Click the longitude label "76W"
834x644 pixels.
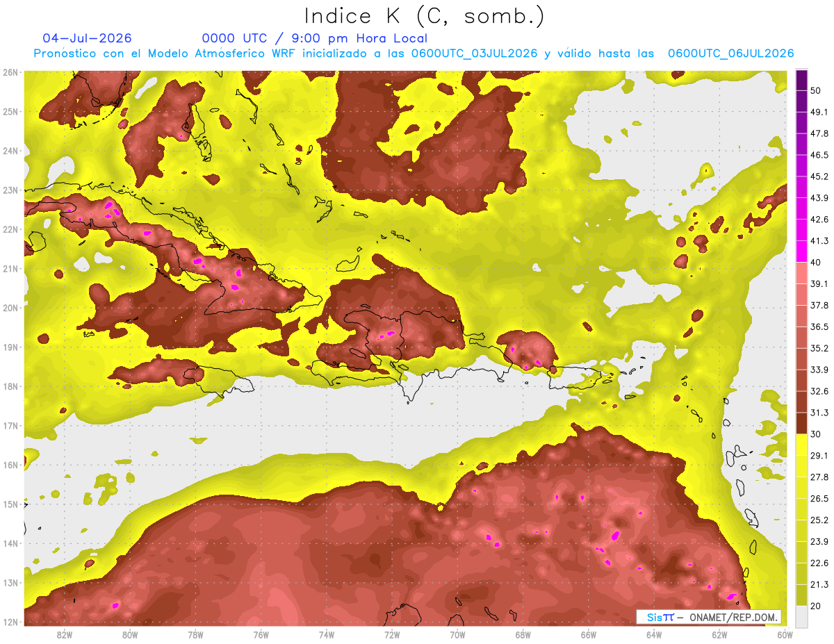[x=261, y=634]
